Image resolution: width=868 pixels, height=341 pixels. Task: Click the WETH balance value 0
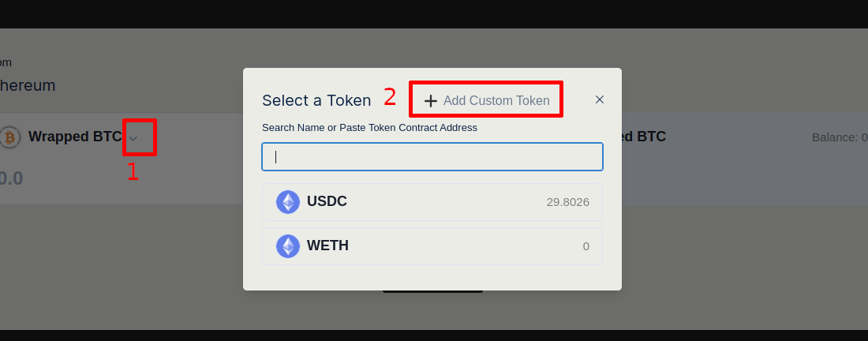(586, 246)
